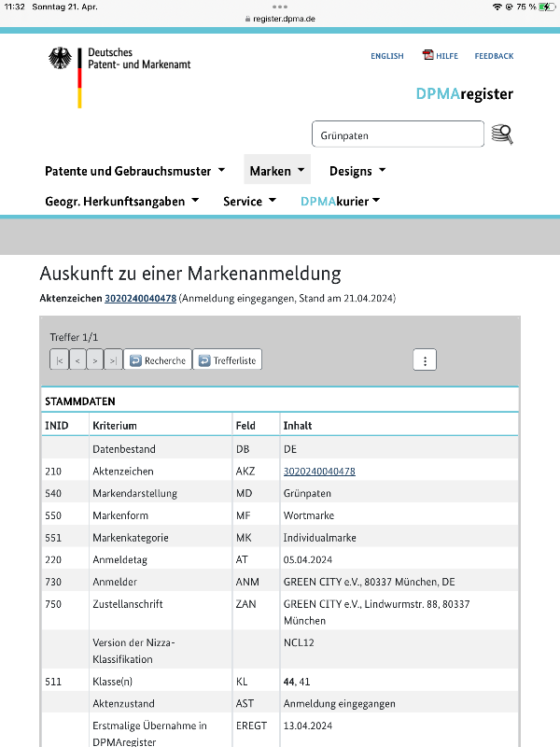Click the date '13.04.2024'
This screenshot has height=747, width=560.
tap(308, 726)
